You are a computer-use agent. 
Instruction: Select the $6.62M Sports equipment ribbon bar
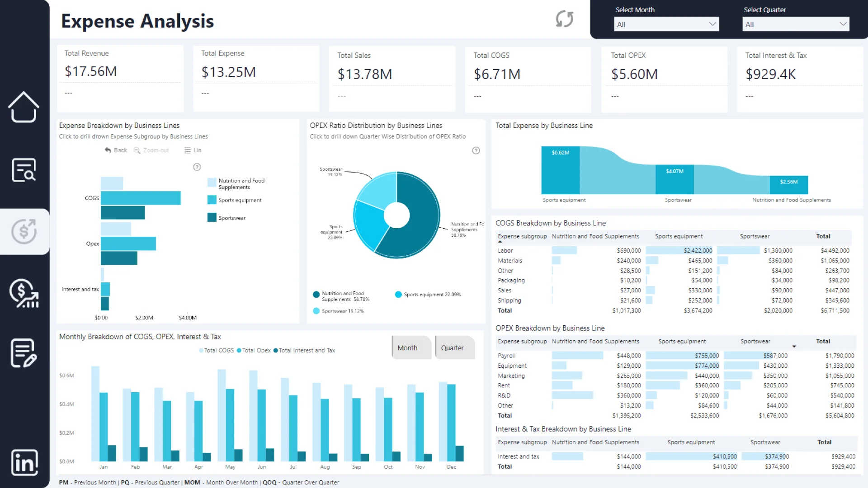tap(561, 170)
